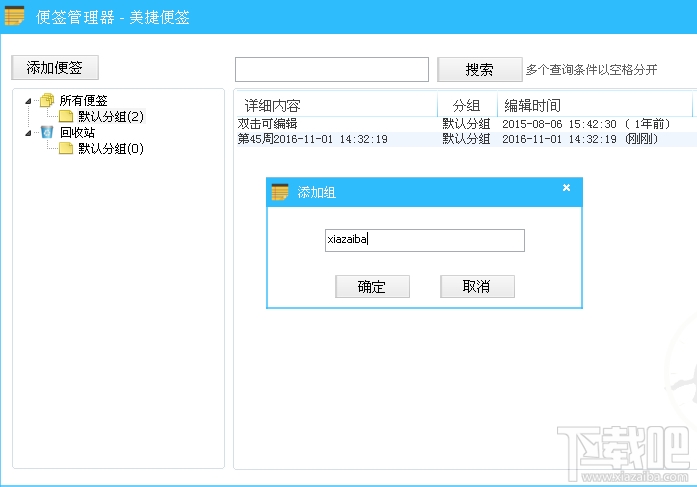Select the 默认分组(0) recycle group
697x487 pixels.
(x=111, y=148)
